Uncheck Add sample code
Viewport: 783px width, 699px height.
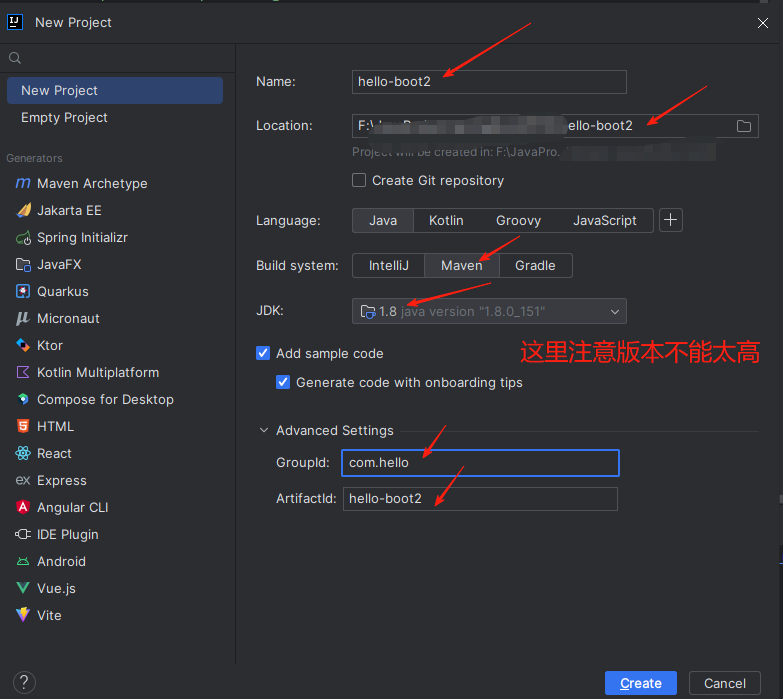[263, 353]
